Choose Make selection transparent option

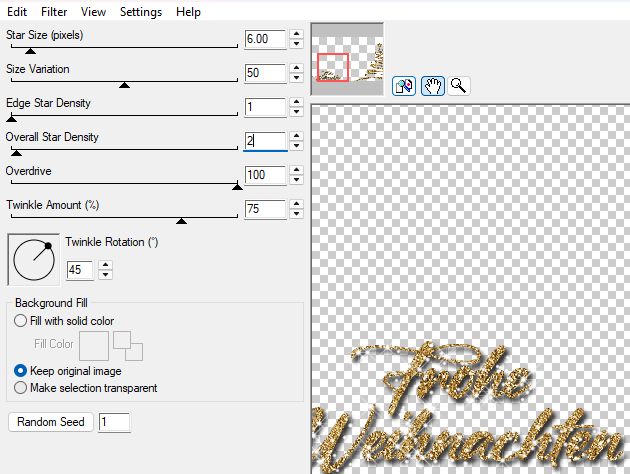coord(21,387)
